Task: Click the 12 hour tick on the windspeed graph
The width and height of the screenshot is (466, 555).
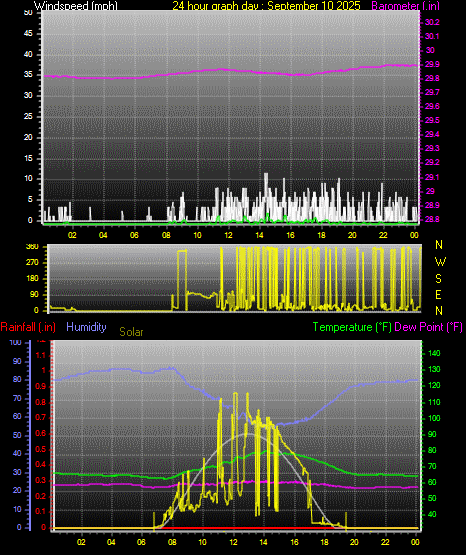Action: 228,235
